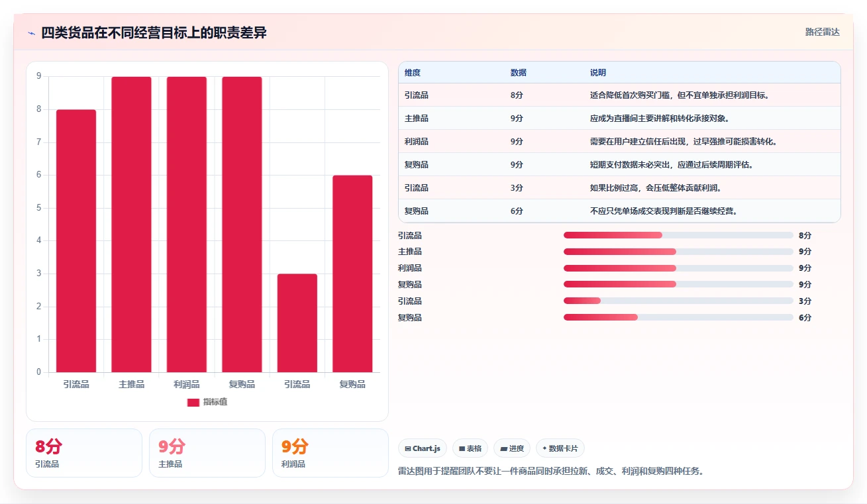Click the 9-value 复购品 bar
Image resolution: width=867 pixels, height=504 pixels.
(x=242, y=225)
